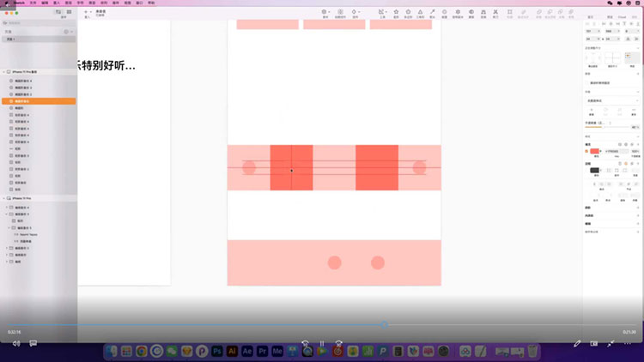The width and height of the screenshot is (644, 362).
Task: Pause the video playback
Action: click(322, 343)
